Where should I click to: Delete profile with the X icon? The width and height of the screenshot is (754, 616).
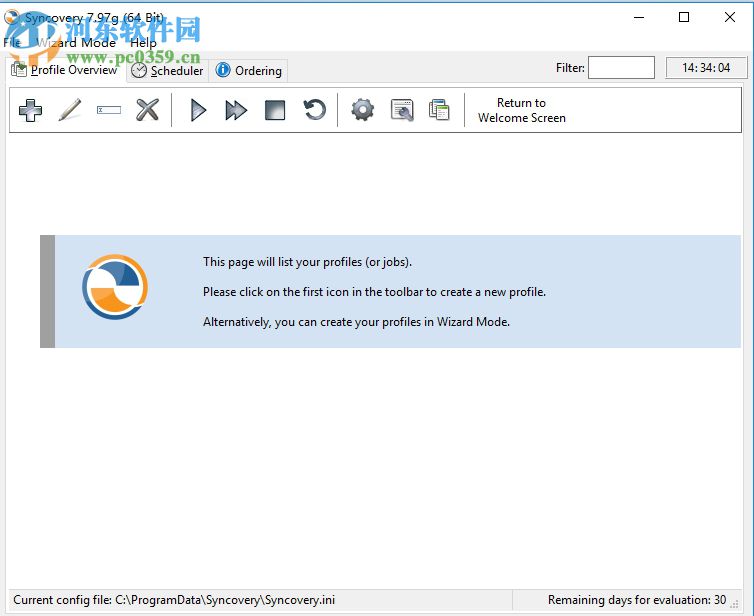tap(148, 110)
